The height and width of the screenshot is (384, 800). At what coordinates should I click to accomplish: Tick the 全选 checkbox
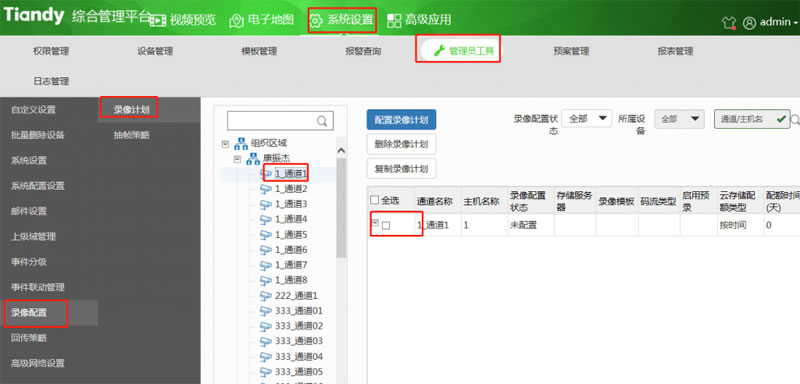point(374,200)
